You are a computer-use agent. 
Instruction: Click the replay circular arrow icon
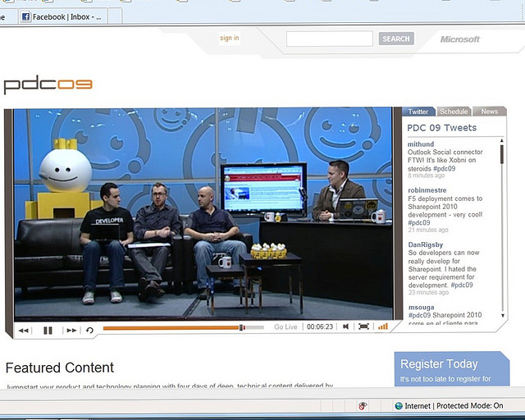point(89,331)
